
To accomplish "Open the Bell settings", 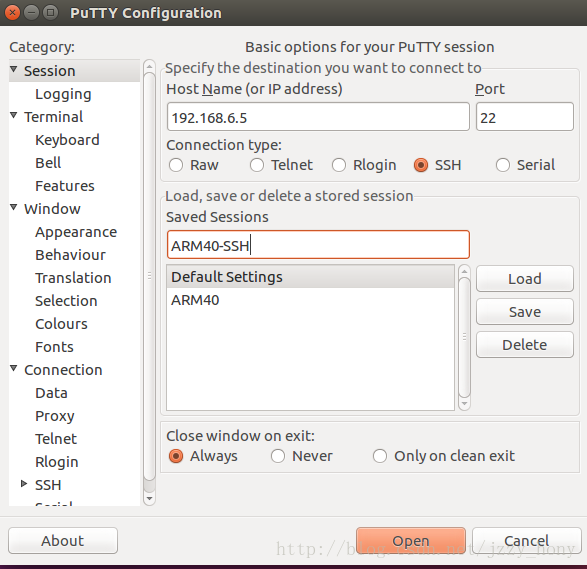I will click(48, 163).
